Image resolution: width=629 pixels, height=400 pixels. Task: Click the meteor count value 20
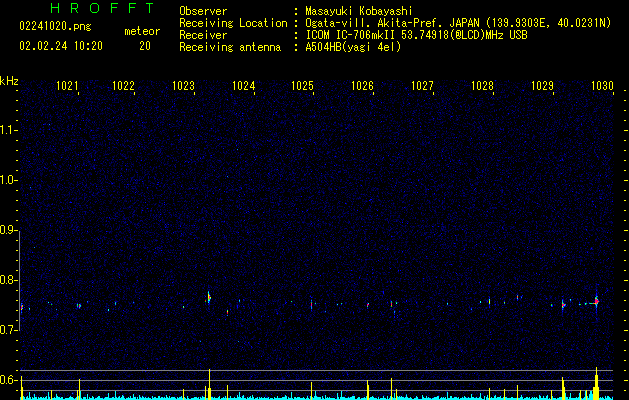click(145, 46)
